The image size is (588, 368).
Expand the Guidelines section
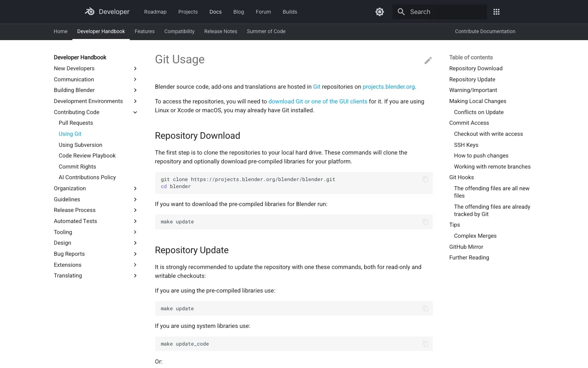click(x=135, y=199)
